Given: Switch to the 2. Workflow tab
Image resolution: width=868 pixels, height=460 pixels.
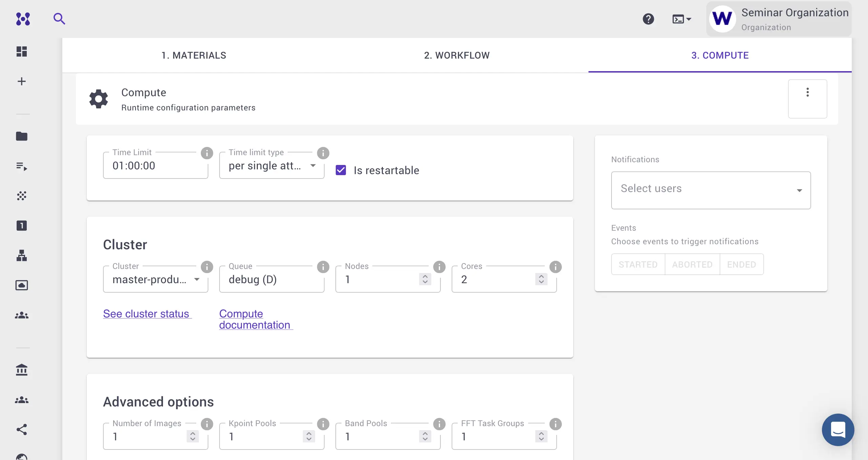Looking at the screenshot, I should click(x=457, y=55).
